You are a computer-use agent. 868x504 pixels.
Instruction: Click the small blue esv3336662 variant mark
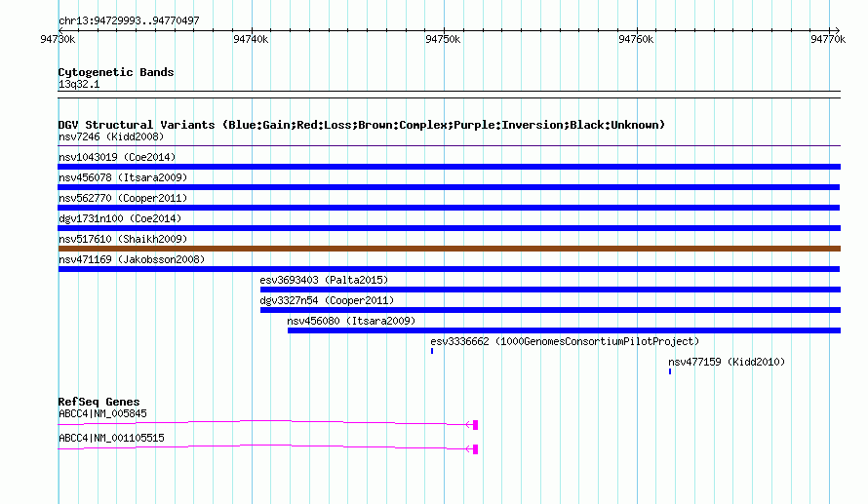tap(432, 351)
